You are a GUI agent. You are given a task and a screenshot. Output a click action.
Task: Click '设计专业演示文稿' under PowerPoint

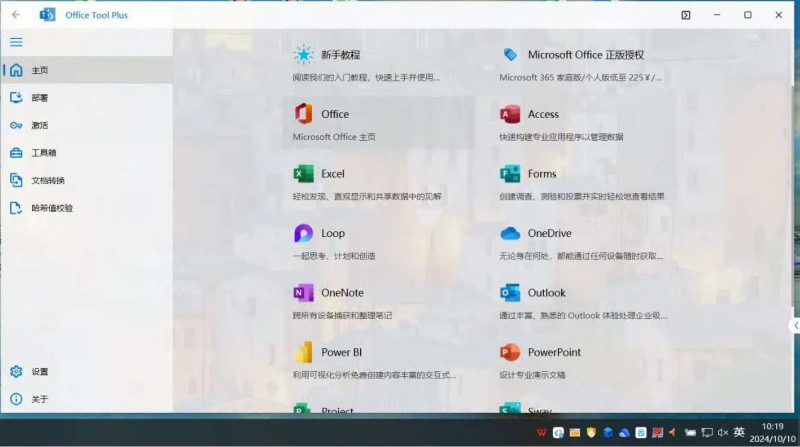(532, 375)
